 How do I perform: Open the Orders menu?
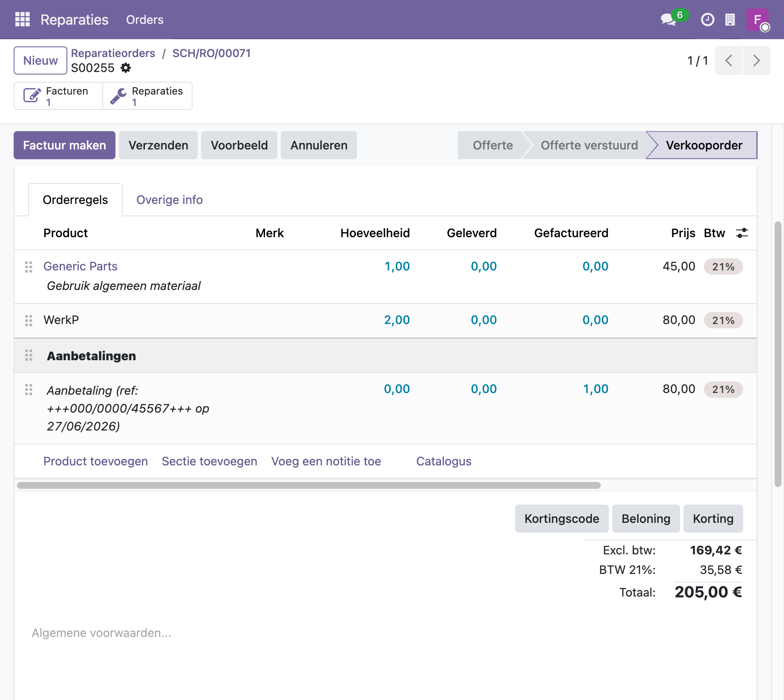tap(145, 20)
